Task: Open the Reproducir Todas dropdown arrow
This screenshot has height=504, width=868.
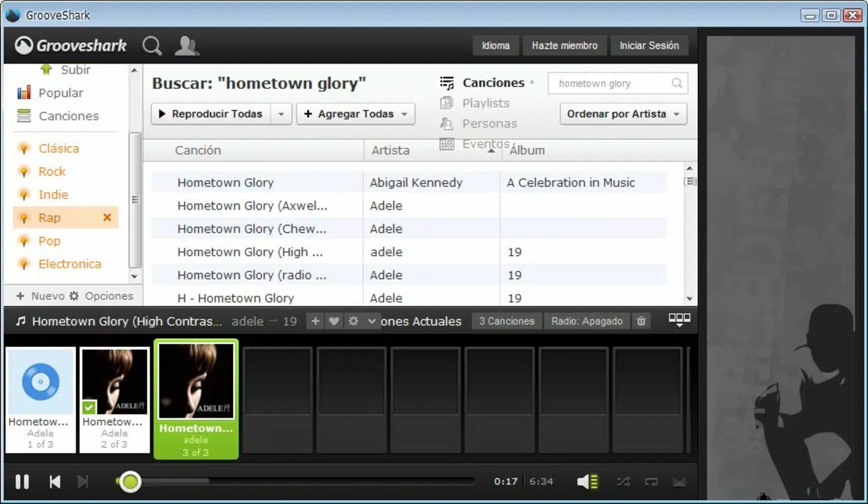Action: 281,114
